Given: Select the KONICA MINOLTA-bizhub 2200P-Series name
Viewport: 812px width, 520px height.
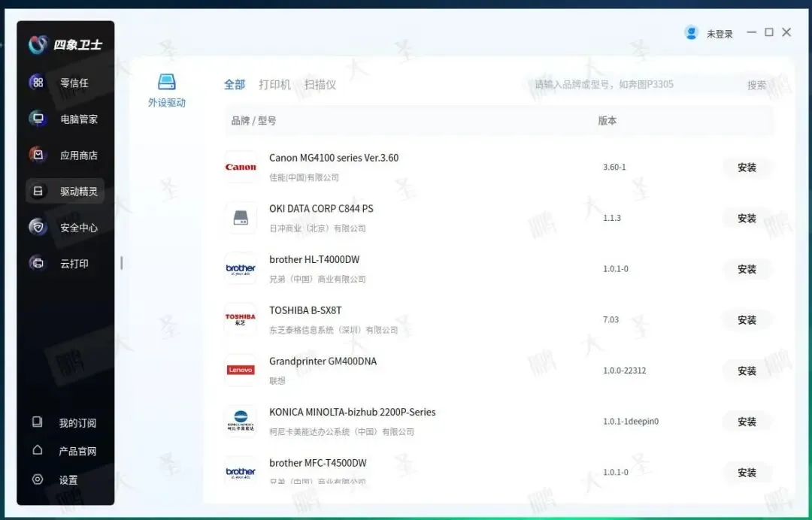Looking at the screenshot, I should 352,412.
